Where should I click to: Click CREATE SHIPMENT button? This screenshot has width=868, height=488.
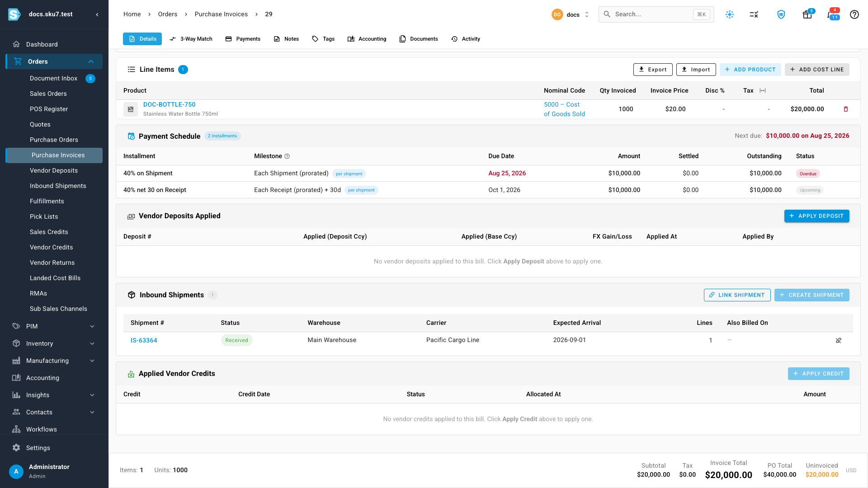point(812,295)
